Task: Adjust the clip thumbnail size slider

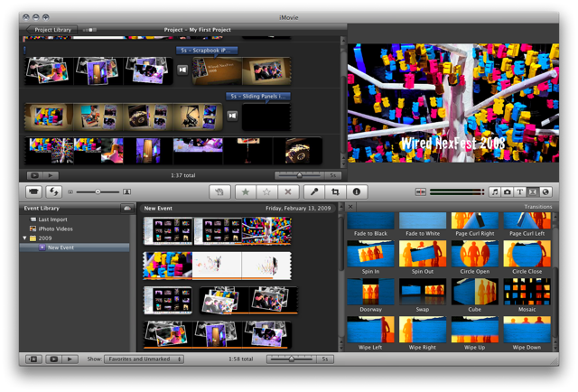Action: pyautogui.click(x=98, y=191)
